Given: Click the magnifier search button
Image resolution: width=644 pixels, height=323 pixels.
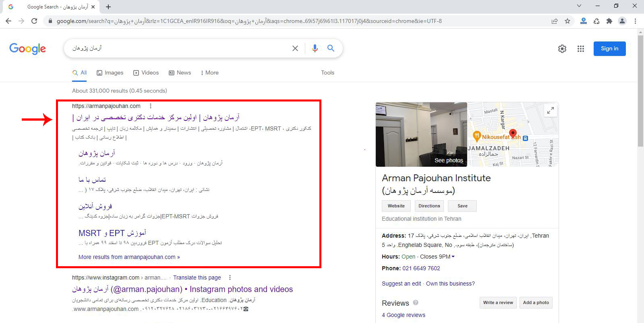Looking at the screenshot, I should [x=331, y=48].
